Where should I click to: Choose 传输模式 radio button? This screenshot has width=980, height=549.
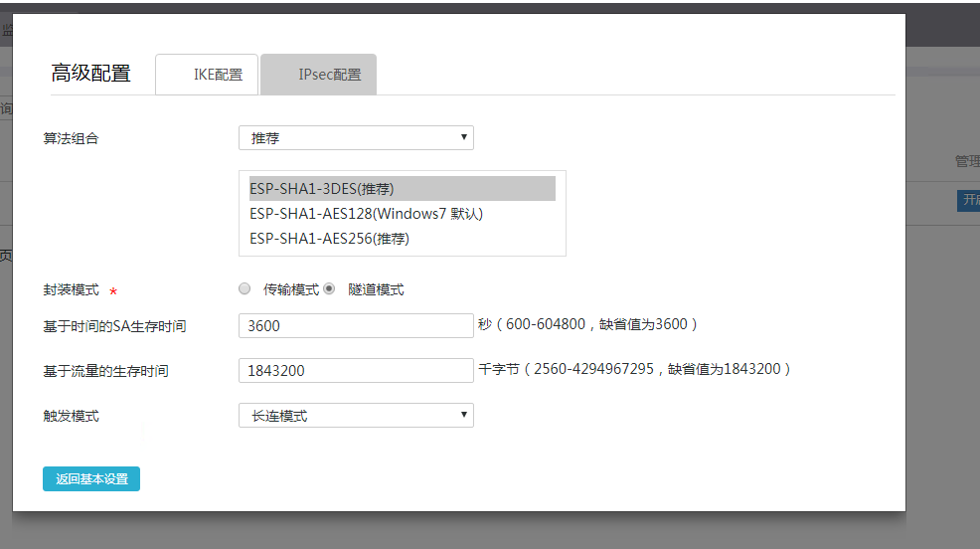(x=245, y=288)
